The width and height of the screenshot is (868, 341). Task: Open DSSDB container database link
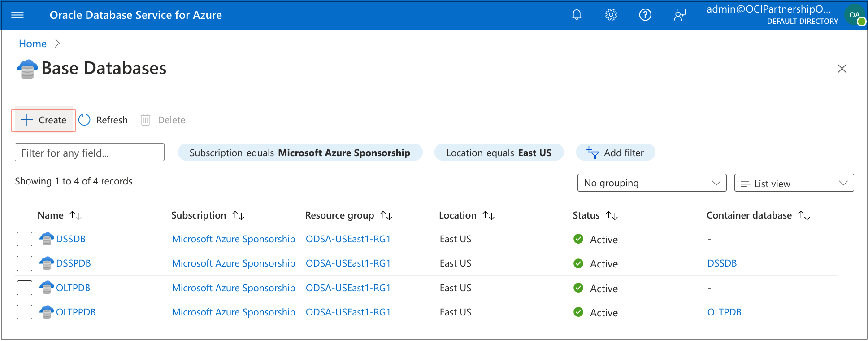[722, 263]
